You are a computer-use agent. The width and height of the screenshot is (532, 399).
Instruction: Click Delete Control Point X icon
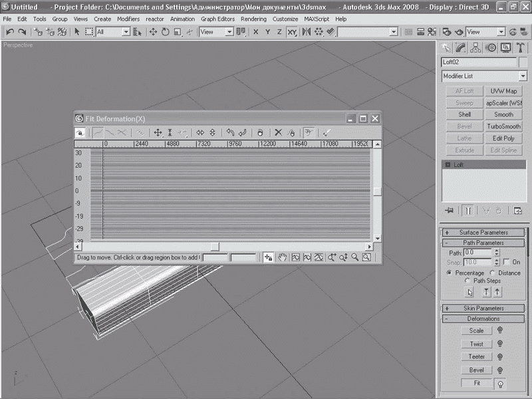[279, 133]
